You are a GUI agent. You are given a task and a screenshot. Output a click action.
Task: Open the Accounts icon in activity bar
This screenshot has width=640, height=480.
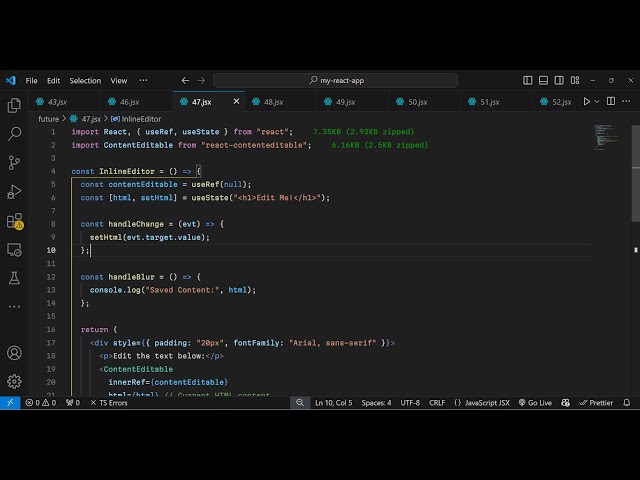point(14,353)
